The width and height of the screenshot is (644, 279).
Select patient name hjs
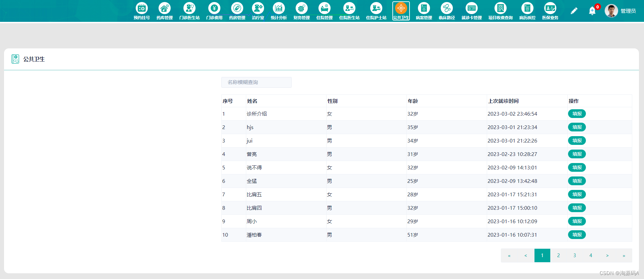pyautogui.click(x=250, y=127)
